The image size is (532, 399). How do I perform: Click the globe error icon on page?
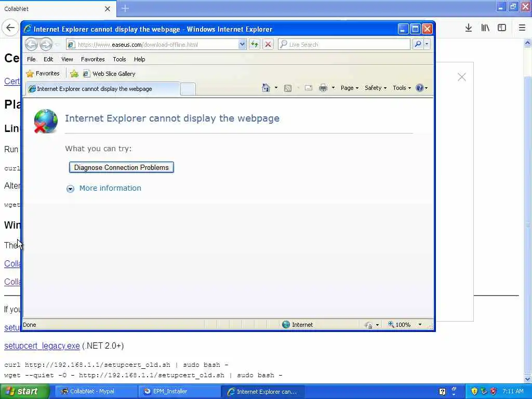(46, 121)
